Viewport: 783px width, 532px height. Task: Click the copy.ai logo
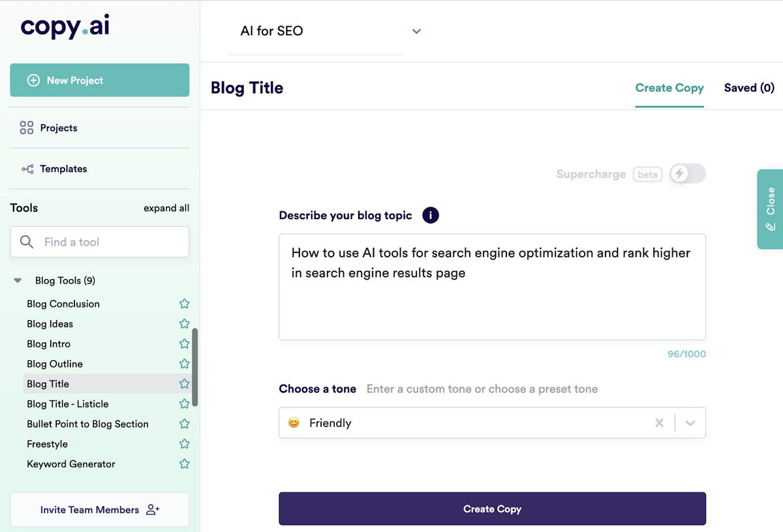point(64,27)
